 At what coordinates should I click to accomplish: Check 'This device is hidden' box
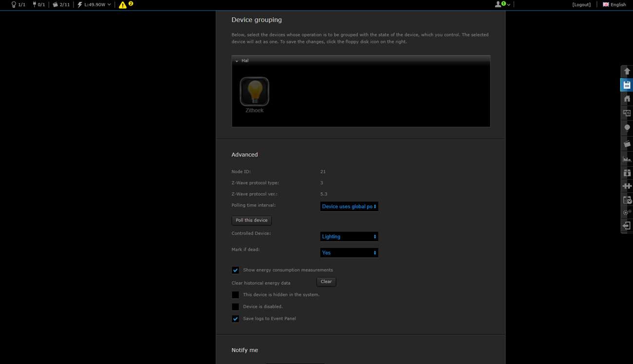(235, 295)
